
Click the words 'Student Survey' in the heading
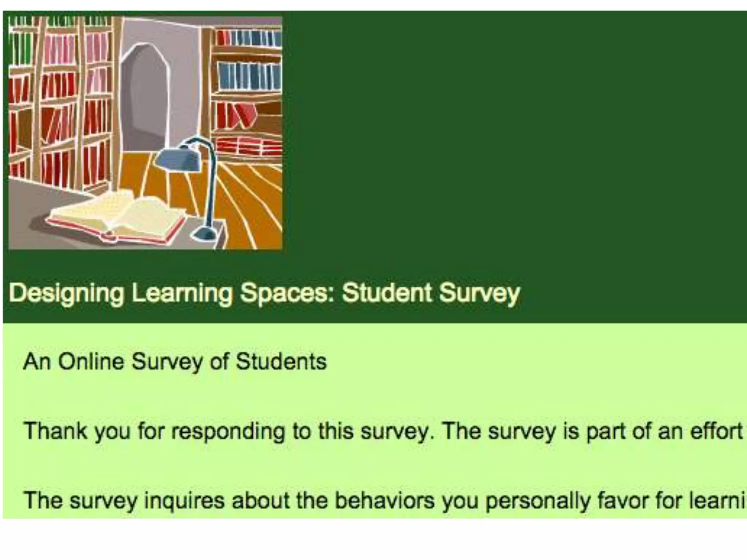point(430,293)
